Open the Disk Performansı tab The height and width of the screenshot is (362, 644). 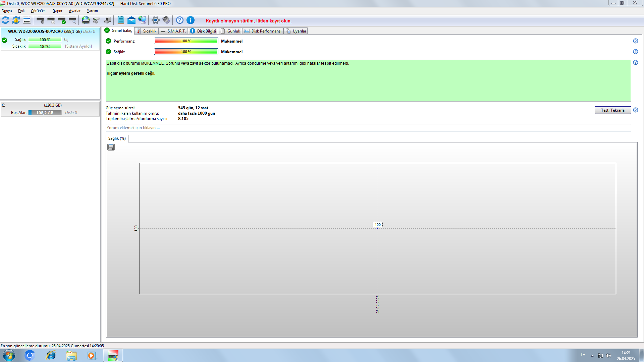click(x=263, y=31)
